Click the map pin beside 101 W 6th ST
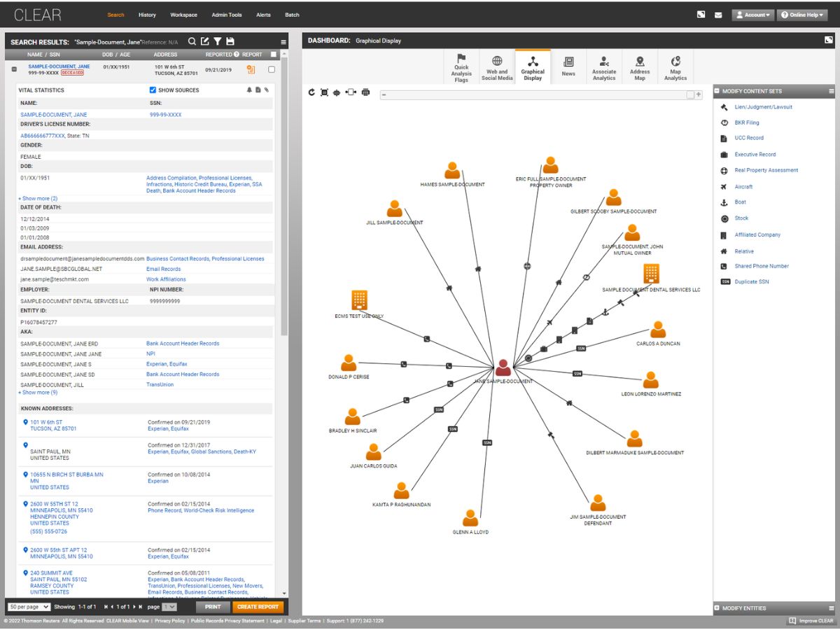This screenshot has height=630, width=840. [25, 422]
